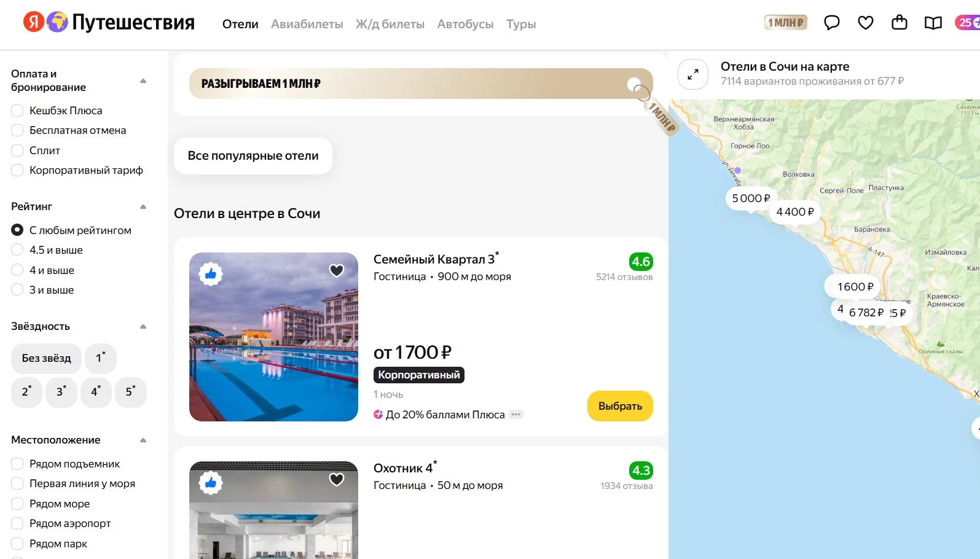The image size is (980, 559).
Task: Go to the Туры tab
Action: (520, 24)
